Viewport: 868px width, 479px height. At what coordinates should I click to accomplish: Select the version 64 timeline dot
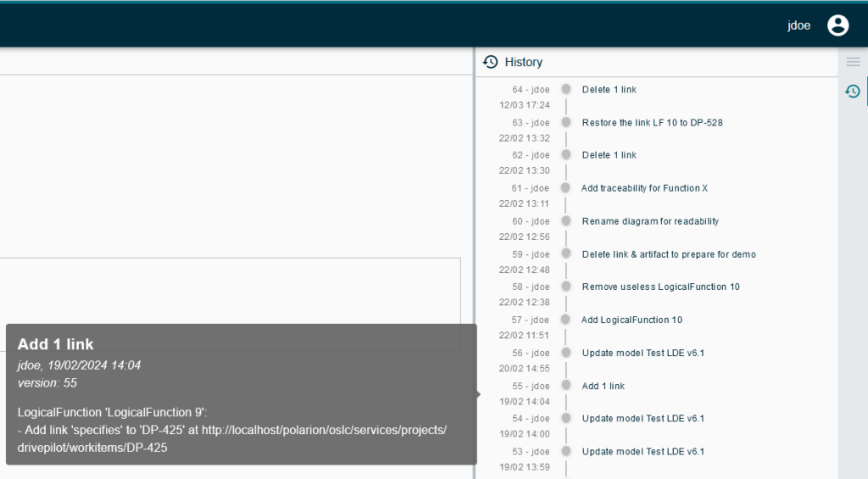point(565,89)
